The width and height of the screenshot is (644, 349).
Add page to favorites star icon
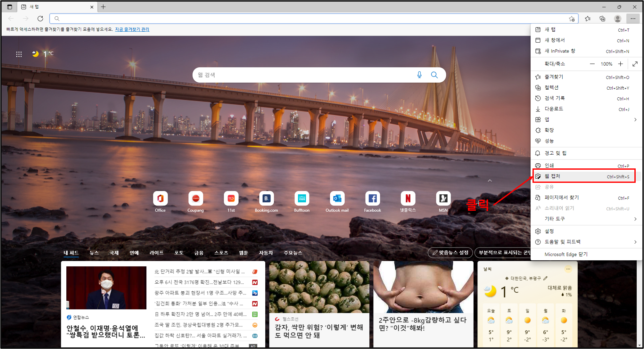pos(572,19)
